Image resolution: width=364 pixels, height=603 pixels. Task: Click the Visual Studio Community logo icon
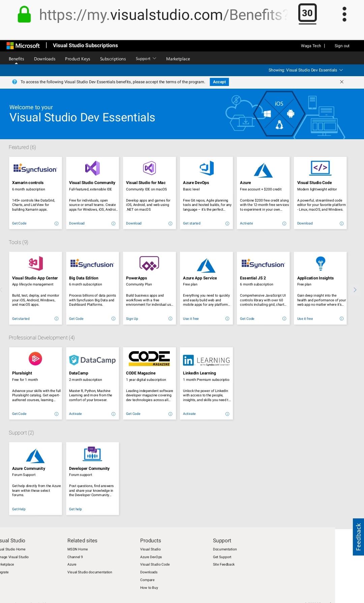[92, 168]
